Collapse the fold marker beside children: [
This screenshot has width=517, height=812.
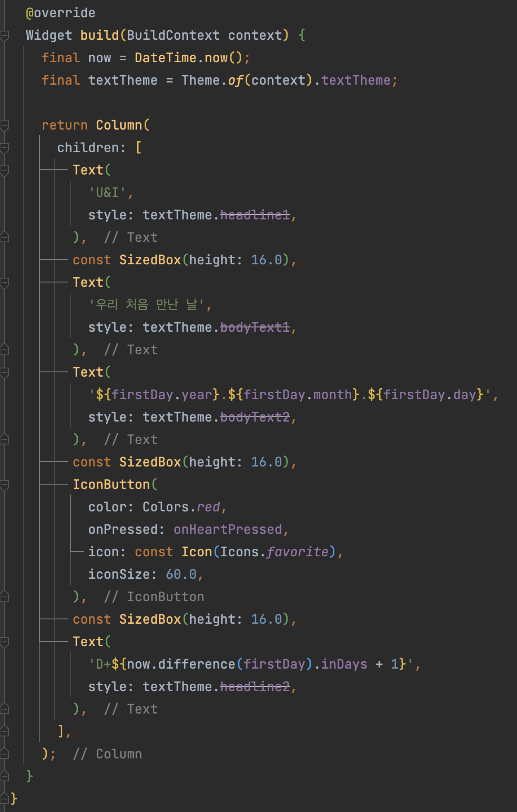4,148
